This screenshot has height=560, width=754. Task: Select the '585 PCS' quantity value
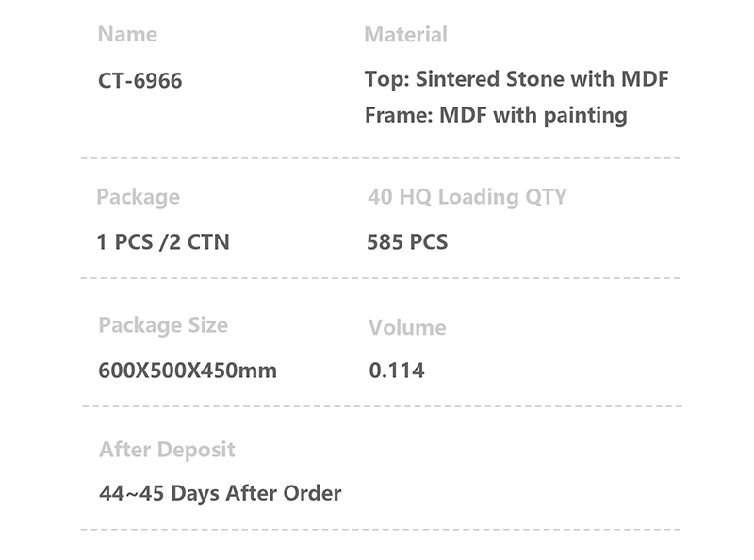(x=407, y=242)
